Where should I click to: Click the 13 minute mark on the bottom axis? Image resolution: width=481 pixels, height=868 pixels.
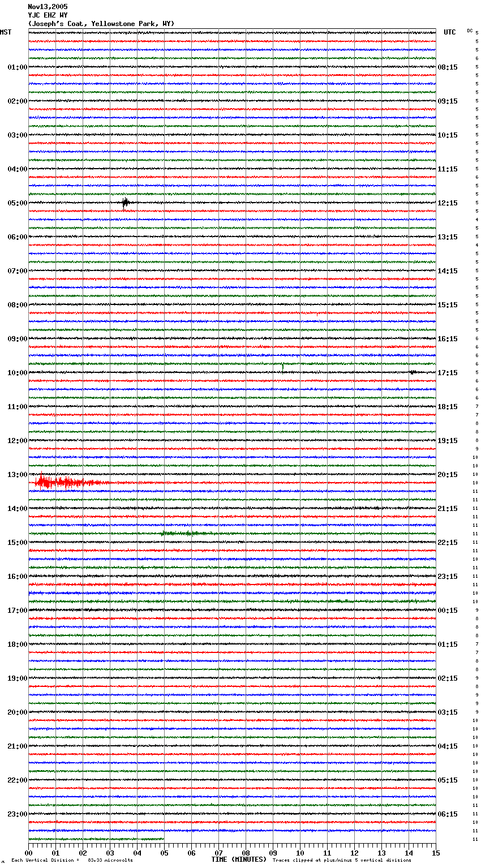point(381,853)
